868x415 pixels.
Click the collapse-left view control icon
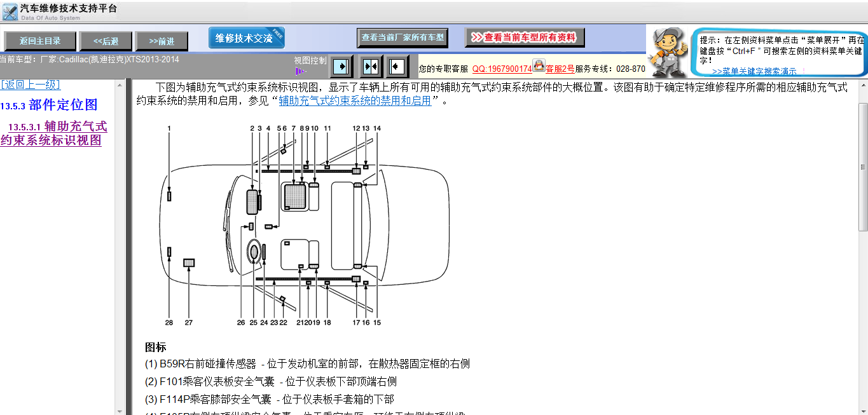(398, 65)
